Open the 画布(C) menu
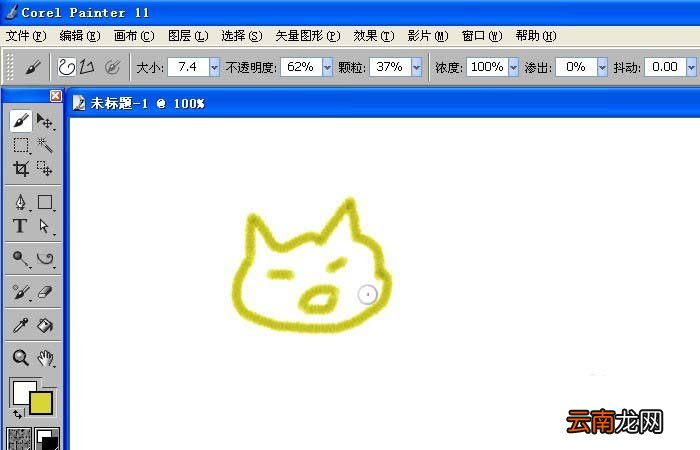 point(134,36)
